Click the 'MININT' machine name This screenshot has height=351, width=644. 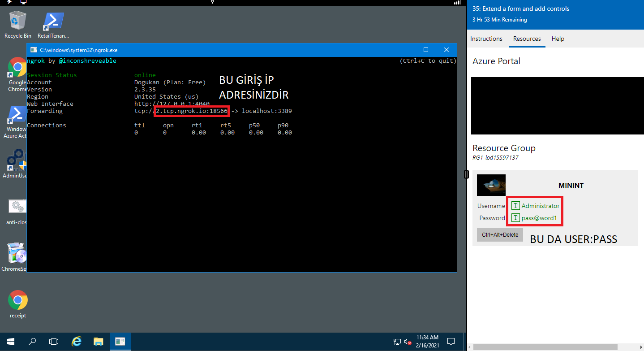pos(571,185)
